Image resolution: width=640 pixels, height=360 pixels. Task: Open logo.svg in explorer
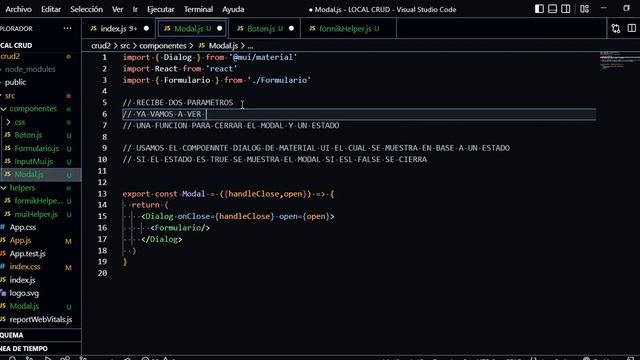24,293
